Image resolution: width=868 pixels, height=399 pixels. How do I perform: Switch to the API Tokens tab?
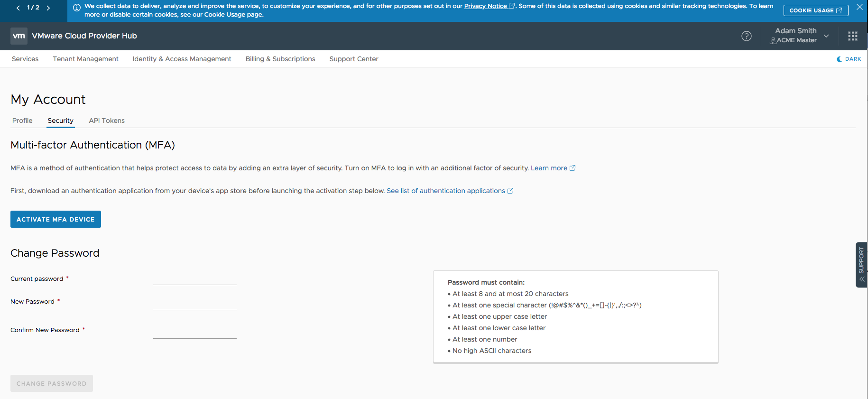pos(107,121)
